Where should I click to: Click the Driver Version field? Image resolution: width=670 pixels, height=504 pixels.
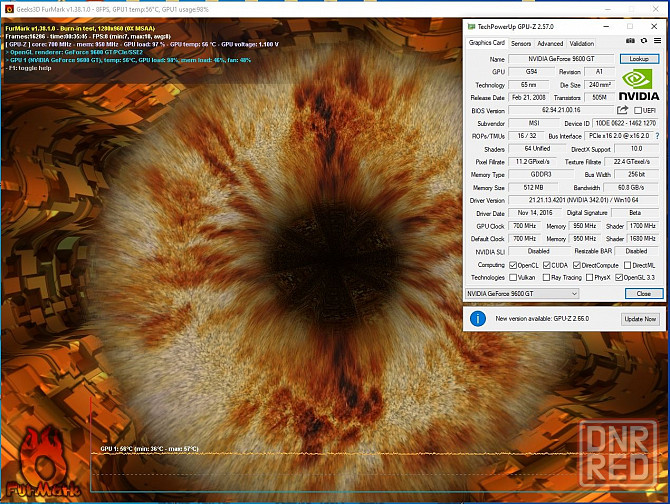point(584,200)
